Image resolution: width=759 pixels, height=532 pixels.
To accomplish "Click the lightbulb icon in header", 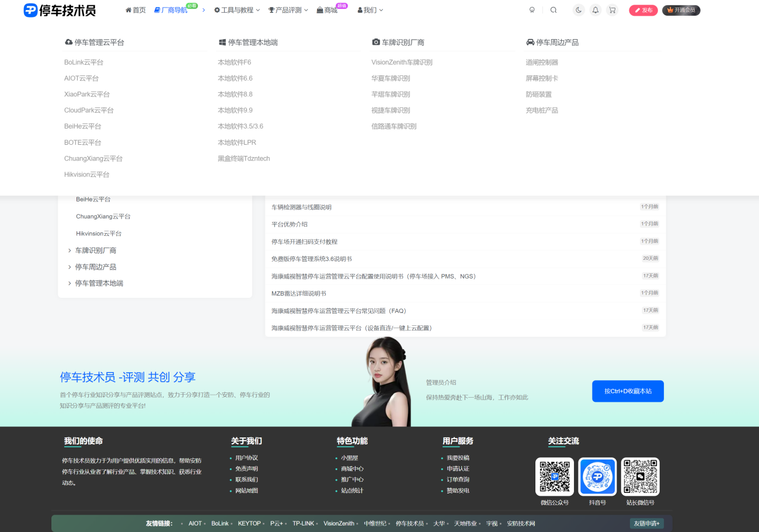I will 532,10.
